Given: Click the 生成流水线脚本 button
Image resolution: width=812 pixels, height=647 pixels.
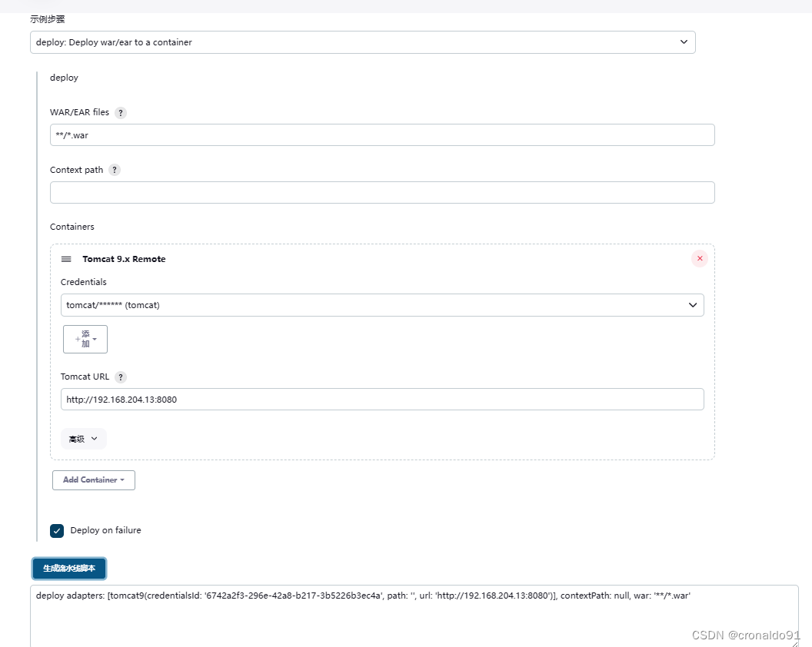Looking at the screenshot, I should (x=69, y=569).
